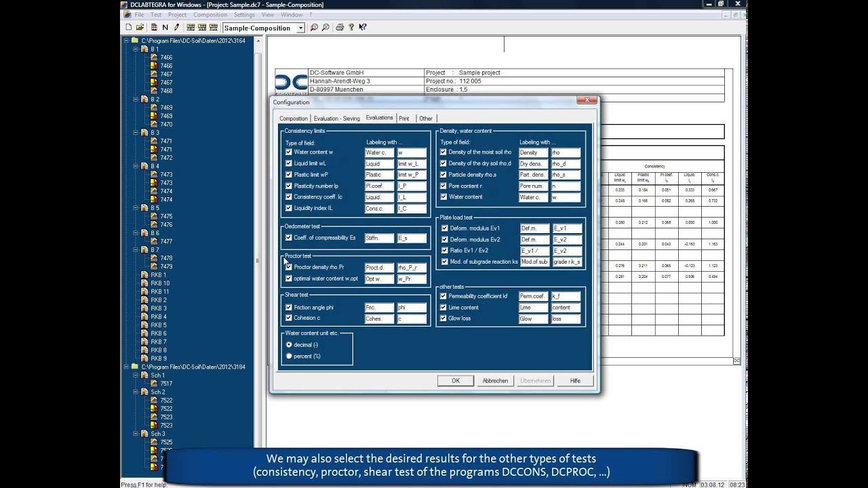
Task: Click the red table icon beside the N button
Action: [154, 28]
